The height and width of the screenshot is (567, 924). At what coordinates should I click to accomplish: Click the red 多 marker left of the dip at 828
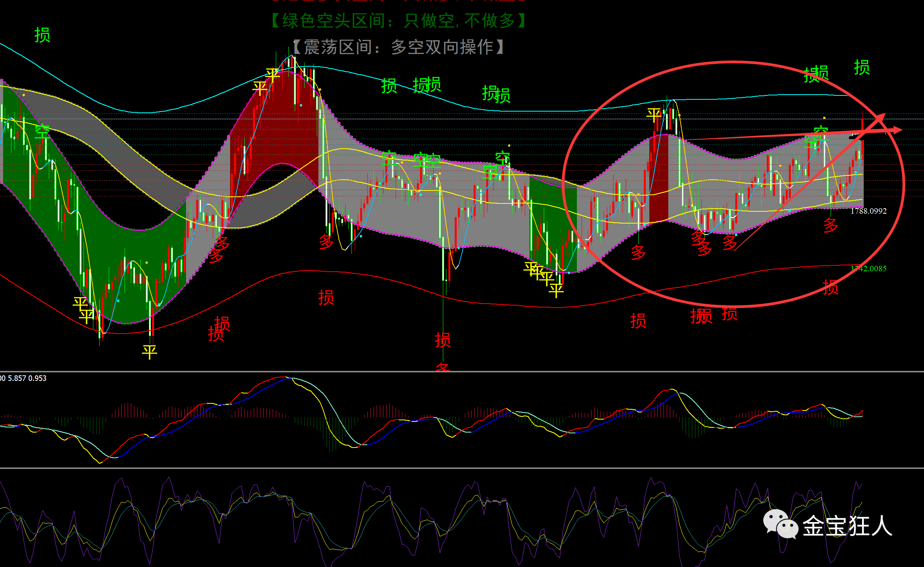[x=326, y=241]
